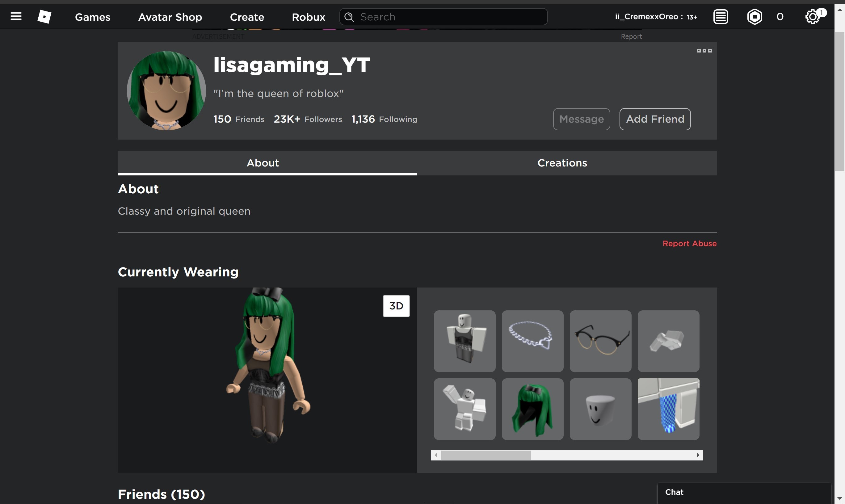Open the 1,136 Following link
The image size is (845, 504).
point(384,119)
